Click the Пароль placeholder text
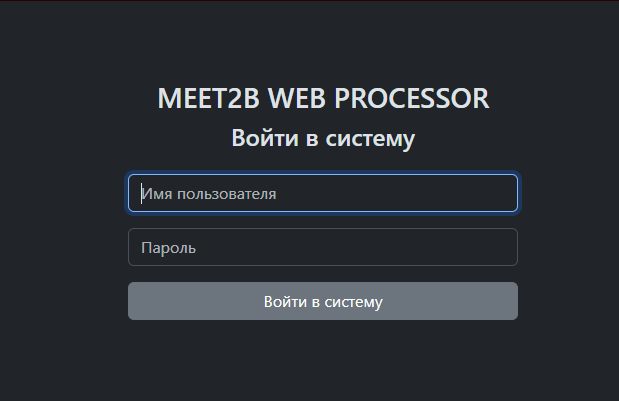The width and height of the screenshot is (619, 401). coord(168,247)
